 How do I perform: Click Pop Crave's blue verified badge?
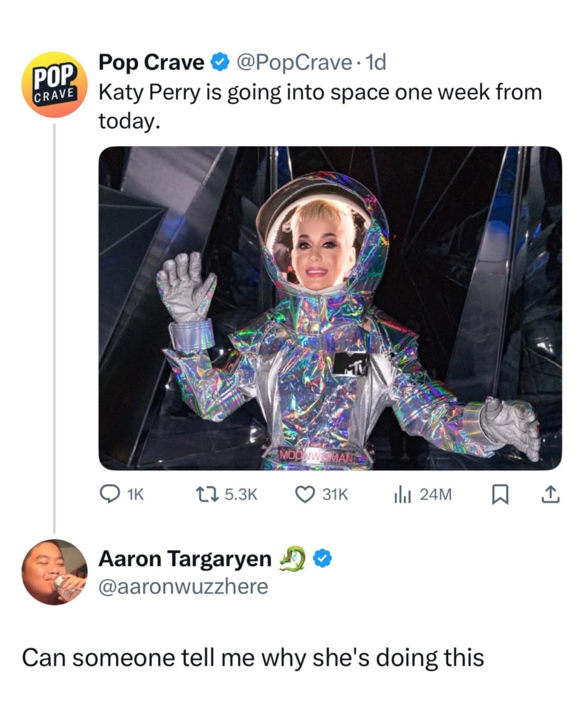[219, 62]
